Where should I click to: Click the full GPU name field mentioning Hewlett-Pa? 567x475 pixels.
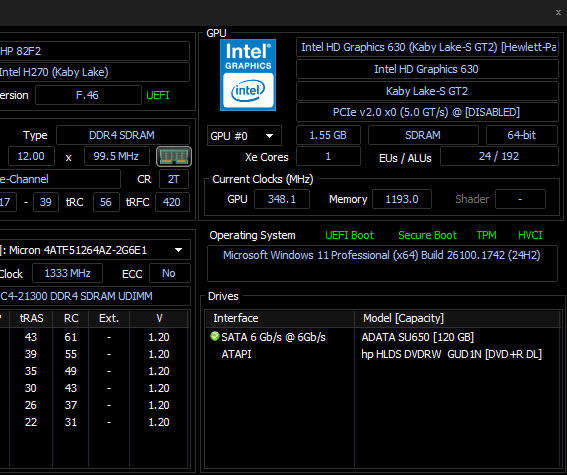click(x=427, y=47)
